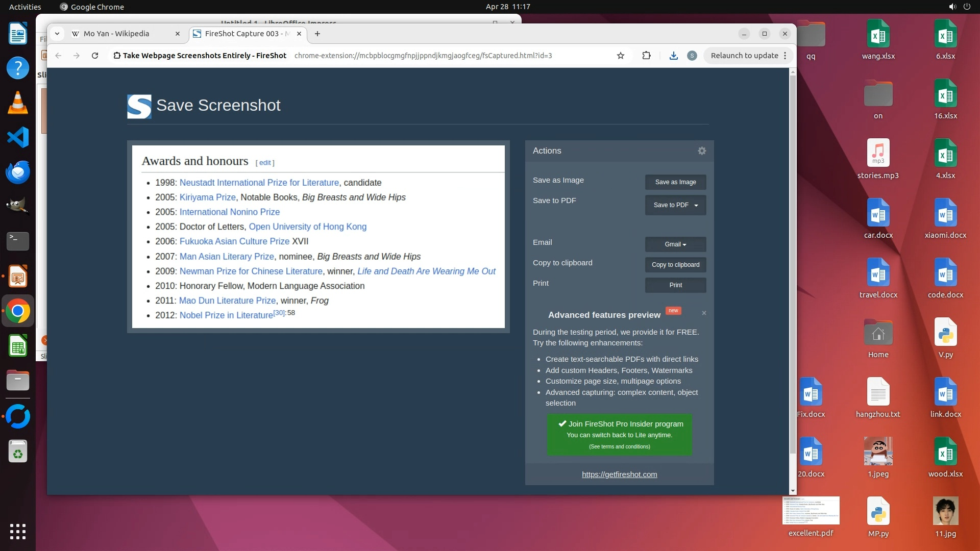This screenshot has width=980, height=551.
Task: Expand the Chrome tab search chevron
Action: 57,34
